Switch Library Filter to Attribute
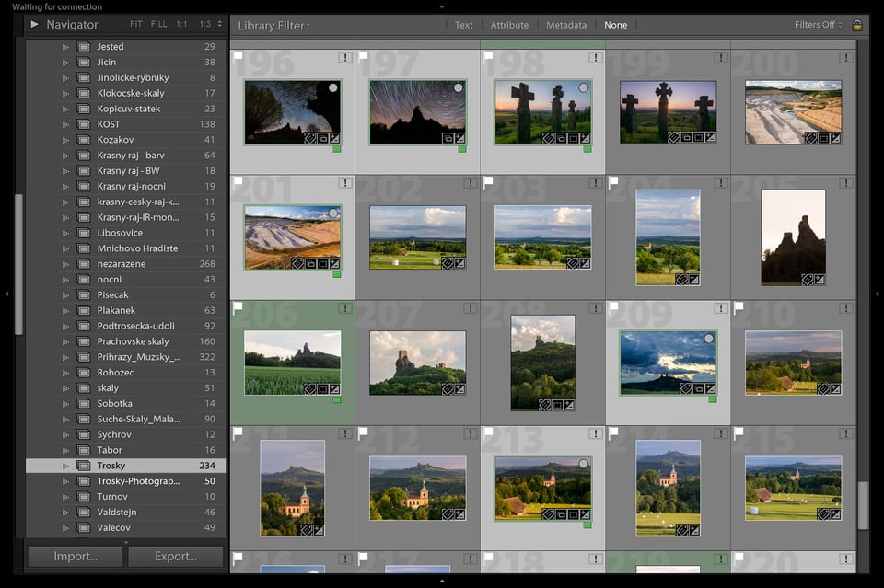 click(x=509, y=25)
